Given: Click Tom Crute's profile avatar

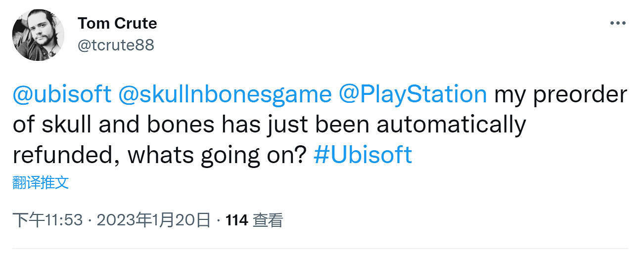Looking at the screenshot, I should click(x=38, y=35).
